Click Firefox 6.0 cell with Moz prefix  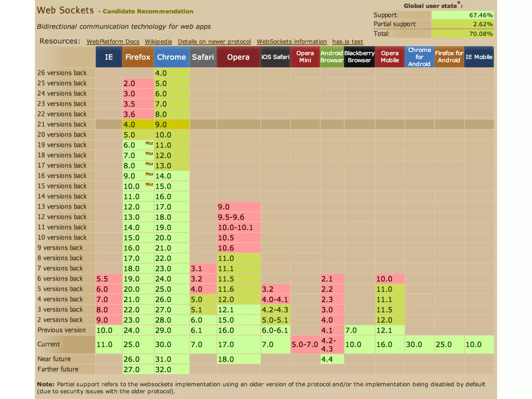pos(138,145)
